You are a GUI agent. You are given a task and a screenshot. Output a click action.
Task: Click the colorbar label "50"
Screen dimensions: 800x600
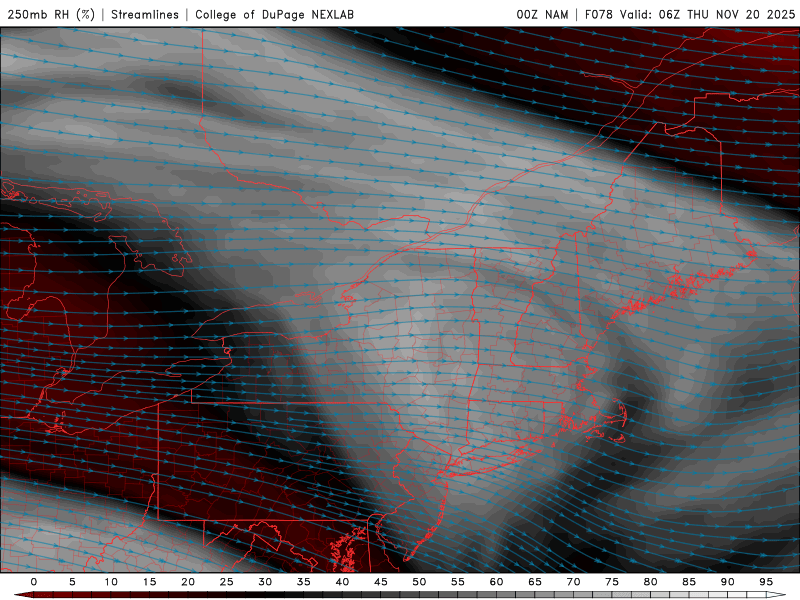pyautogui.click(x=419, y=582)
